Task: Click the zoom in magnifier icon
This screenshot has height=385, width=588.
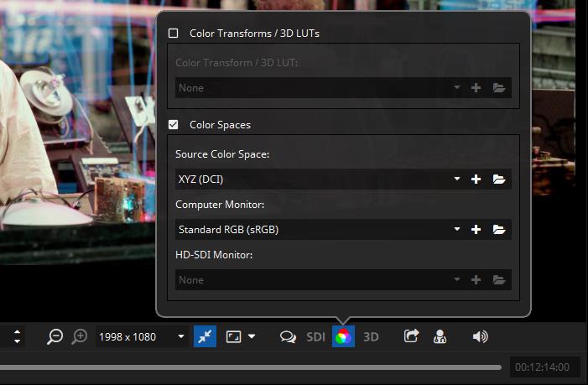Action: [x=80, y=336]
